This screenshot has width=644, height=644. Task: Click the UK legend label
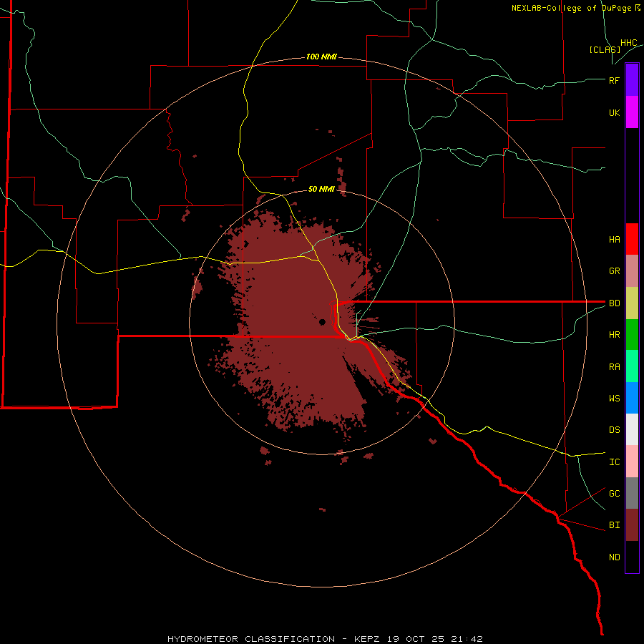pyautogui.click(x=614, y=112)
